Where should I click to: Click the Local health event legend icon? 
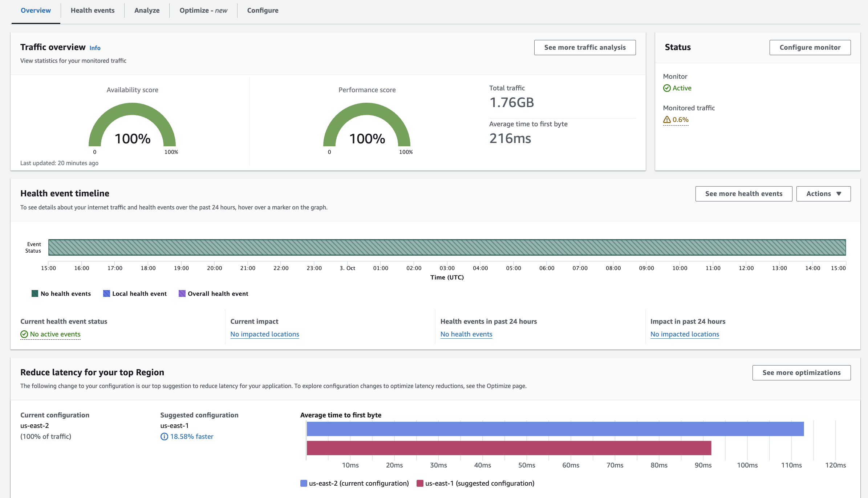click(106, 294)
